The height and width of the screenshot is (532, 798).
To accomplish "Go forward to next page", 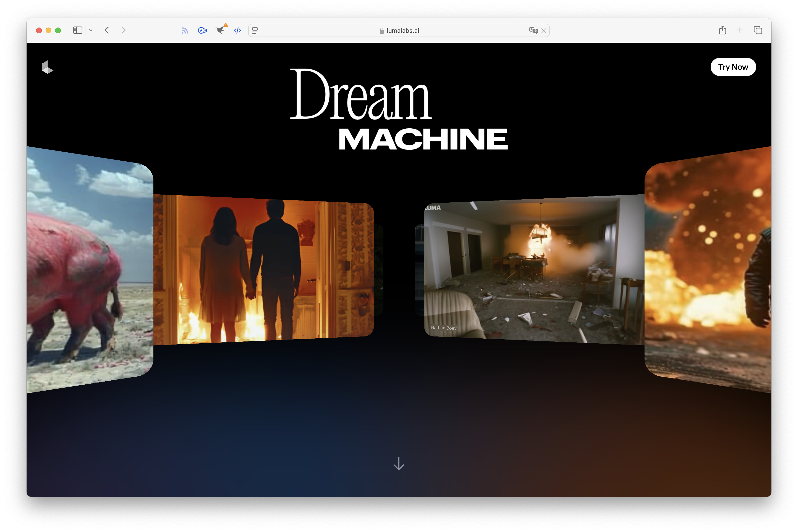I will [123, 30].
